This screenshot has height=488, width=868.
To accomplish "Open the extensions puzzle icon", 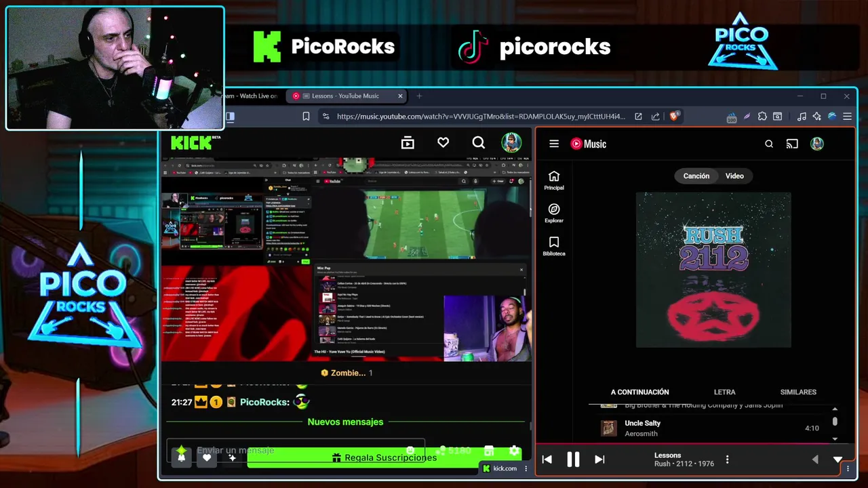I will (x=762, y=117).
